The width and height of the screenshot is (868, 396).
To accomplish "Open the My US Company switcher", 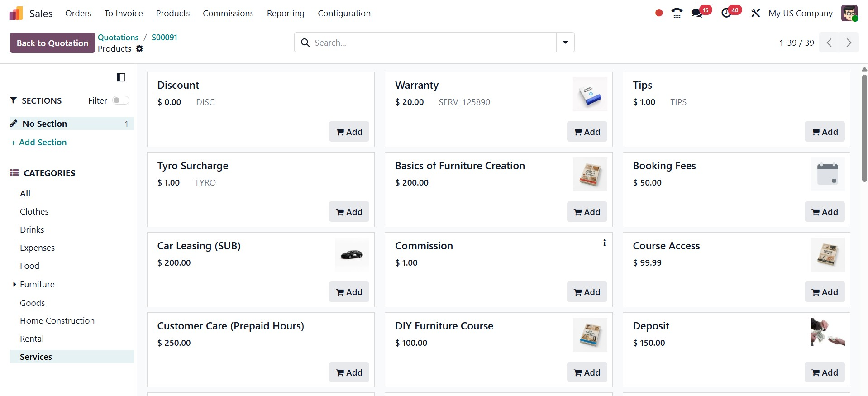I will pos(800,14).
